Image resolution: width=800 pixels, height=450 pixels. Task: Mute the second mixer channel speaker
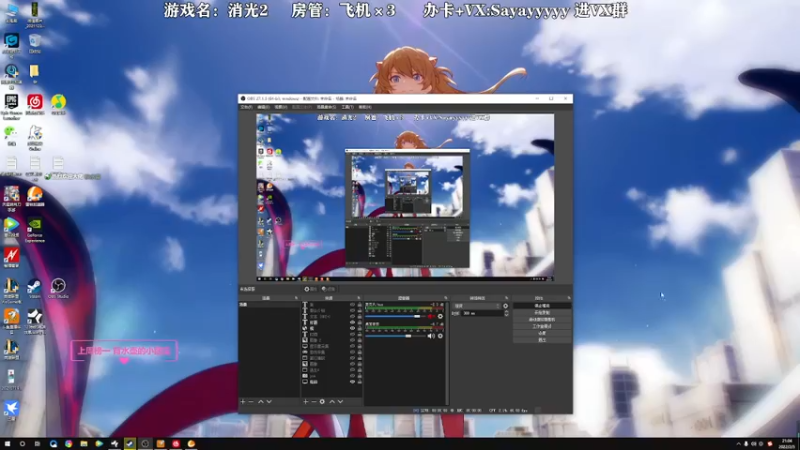coord(431,336)
